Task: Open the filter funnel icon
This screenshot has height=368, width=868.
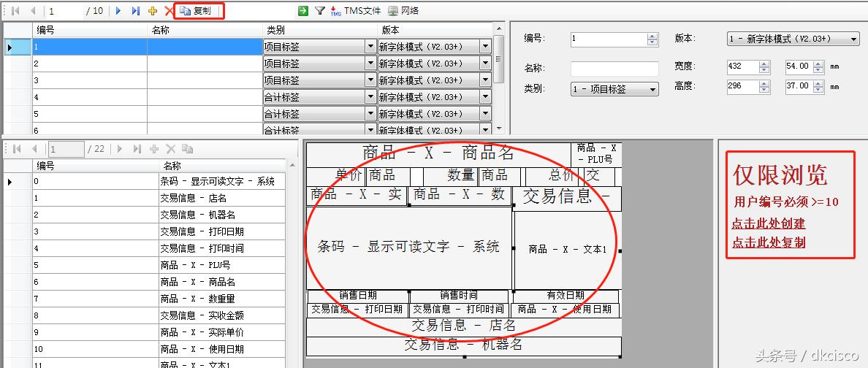Action: (x=319, y=10)
